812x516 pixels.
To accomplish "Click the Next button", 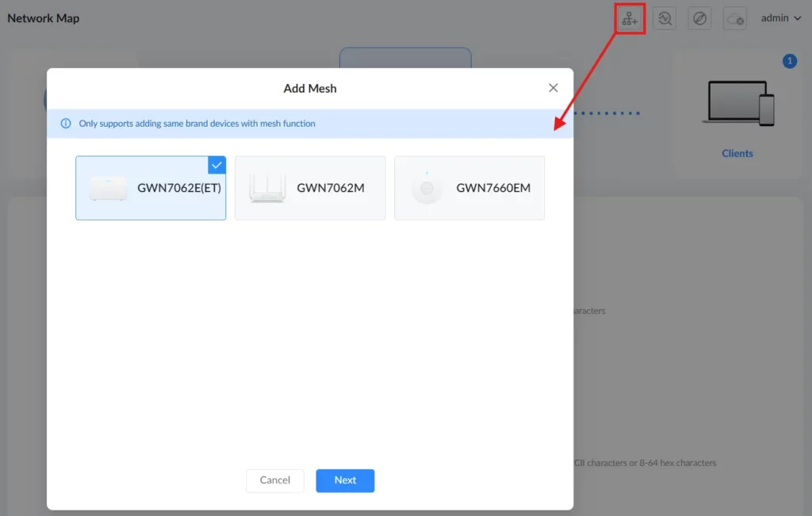I will [345, 480].
